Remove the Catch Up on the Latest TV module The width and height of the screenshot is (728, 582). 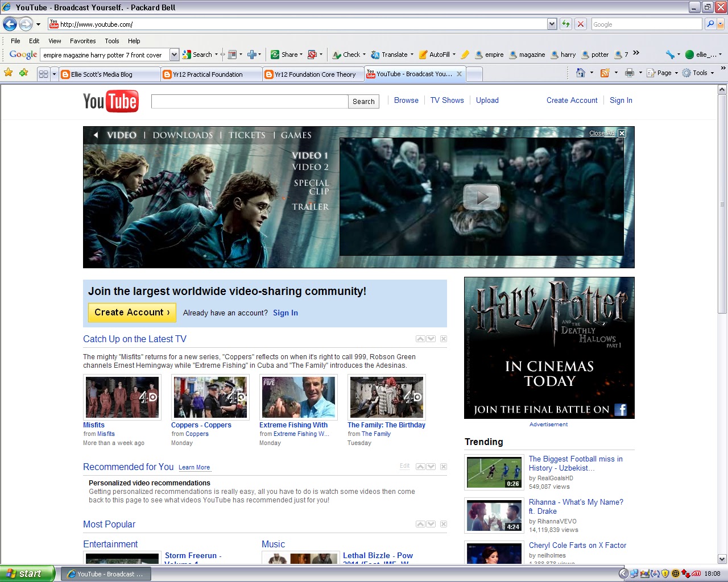coord(444,339)
